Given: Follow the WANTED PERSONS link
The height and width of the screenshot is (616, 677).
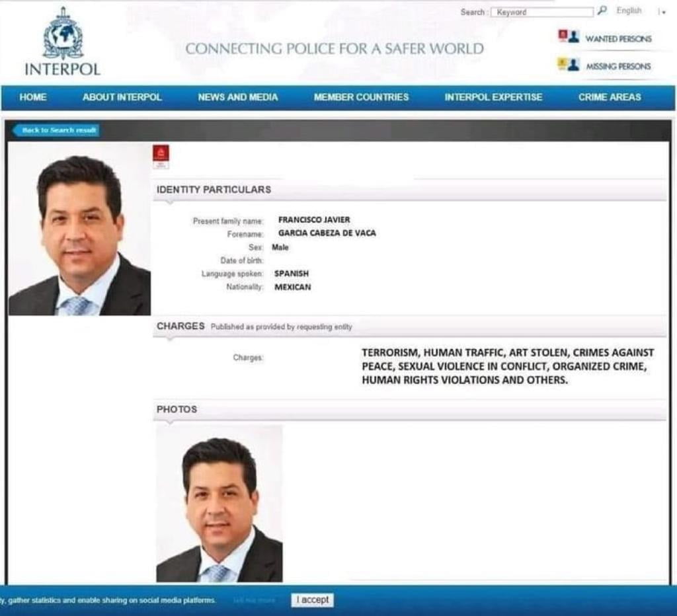Looking at the screenshot, I should (618, 39).
